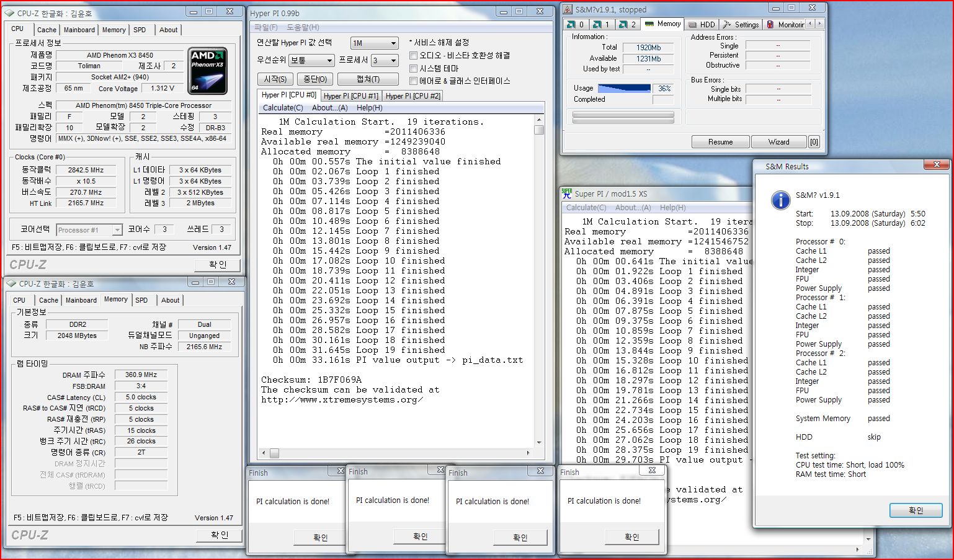Screen dimensions: 954x560
Task: Click the 360.9 MHz DRAM frequency value
Action: pos(141,375)
